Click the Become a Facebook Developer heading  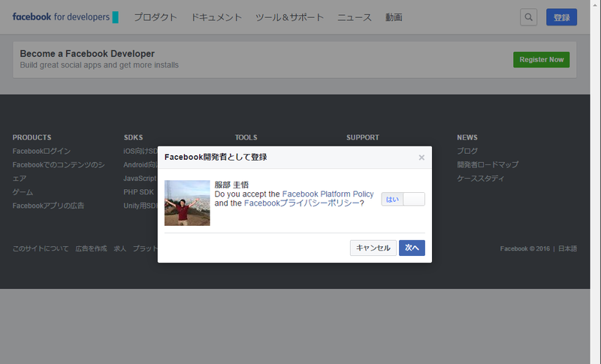87,53
